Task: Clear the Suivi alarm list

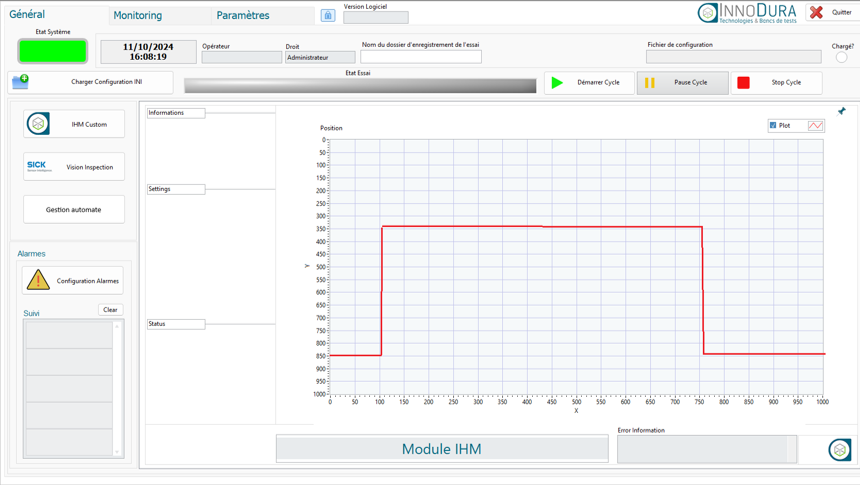Action: click(x=110, y=310)
